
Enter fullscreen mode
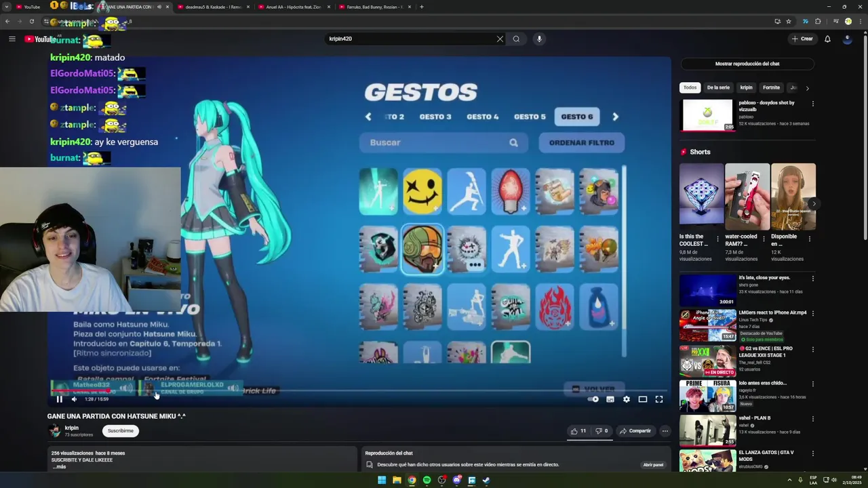point(659,399)
